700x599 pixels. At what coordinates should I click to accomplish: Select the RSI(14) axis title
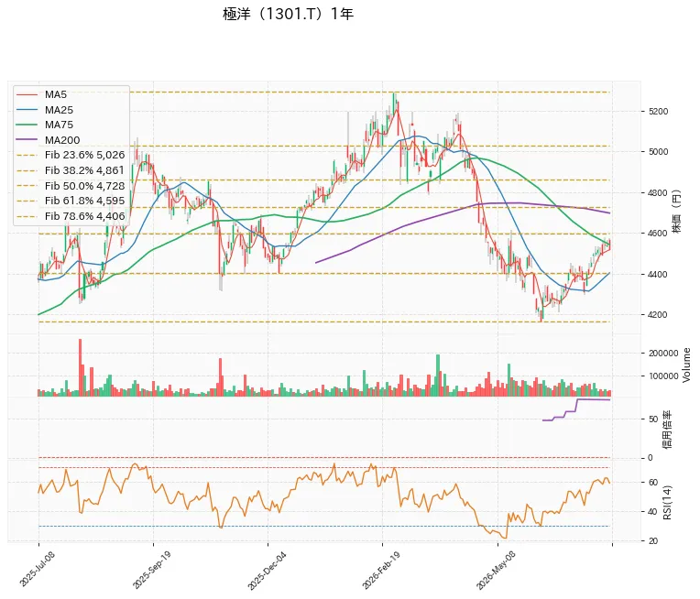click(667, 503)
